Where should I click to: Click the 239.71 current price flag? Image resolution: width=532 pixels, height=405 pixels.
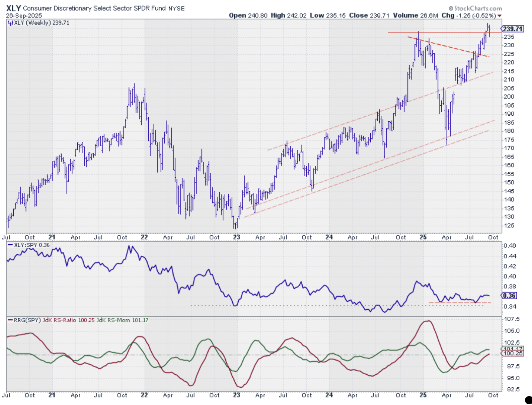512,29
